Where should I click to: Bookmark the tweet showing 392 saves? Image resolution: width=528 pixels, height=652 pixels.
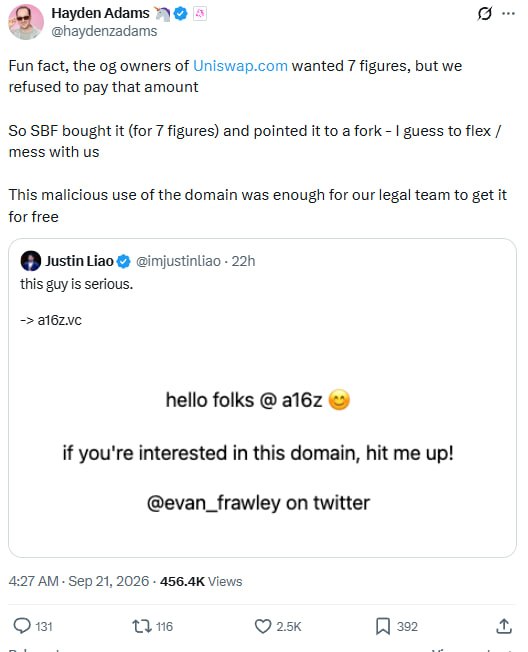click(383, 626)
